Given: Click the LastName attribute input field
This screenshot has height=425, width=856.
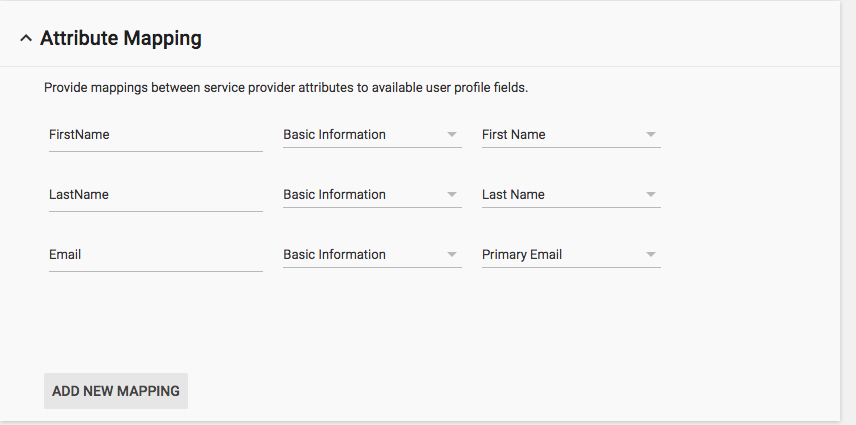Looking at the screenshot, I should click(155, 195).
